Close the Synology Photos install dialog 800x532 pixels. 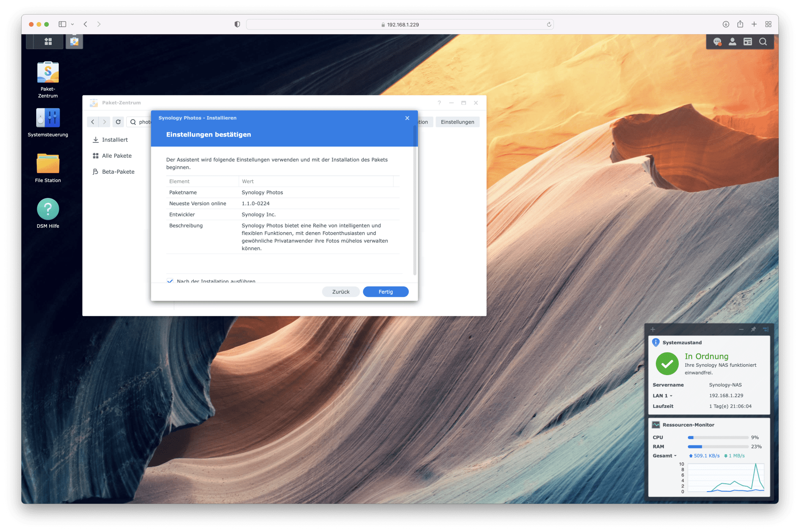[x=407, y=118]
